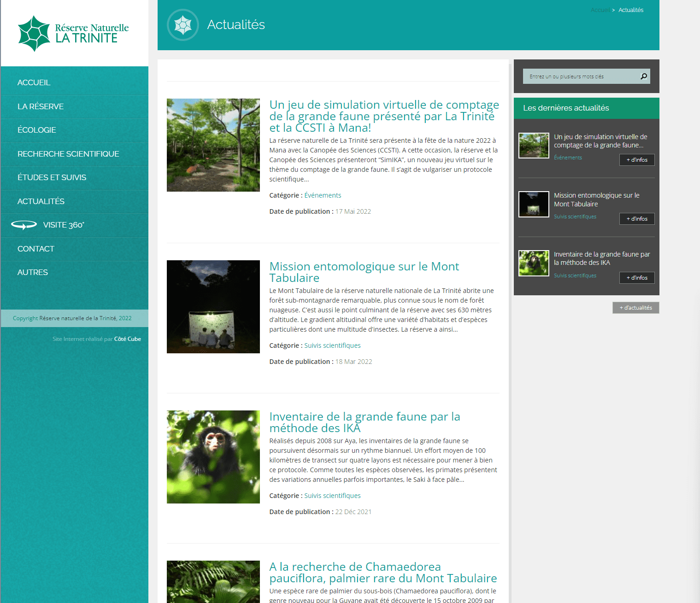
Task: Click the date 18 Mar 2022
Action: (x=353, y=362)
